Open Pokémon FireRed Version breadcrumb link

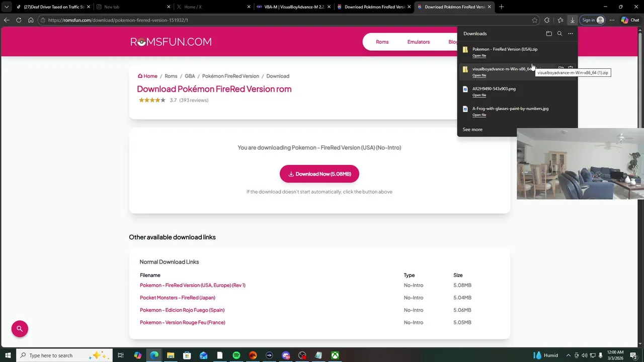[230, 76]
